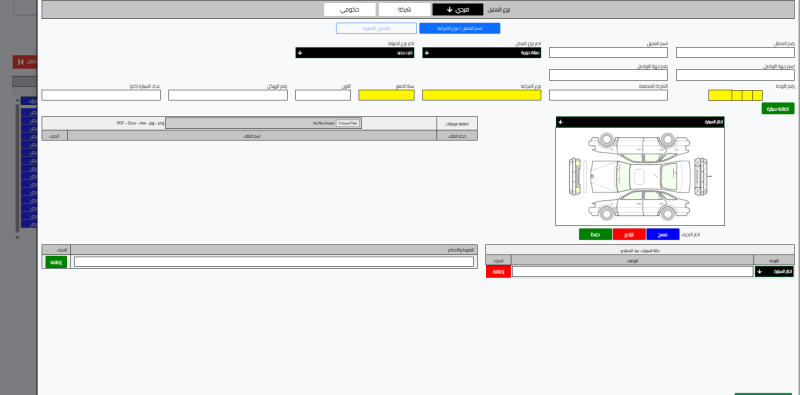Click the red إضافة add button
This screenshot has height=395, width=800.
498,272
